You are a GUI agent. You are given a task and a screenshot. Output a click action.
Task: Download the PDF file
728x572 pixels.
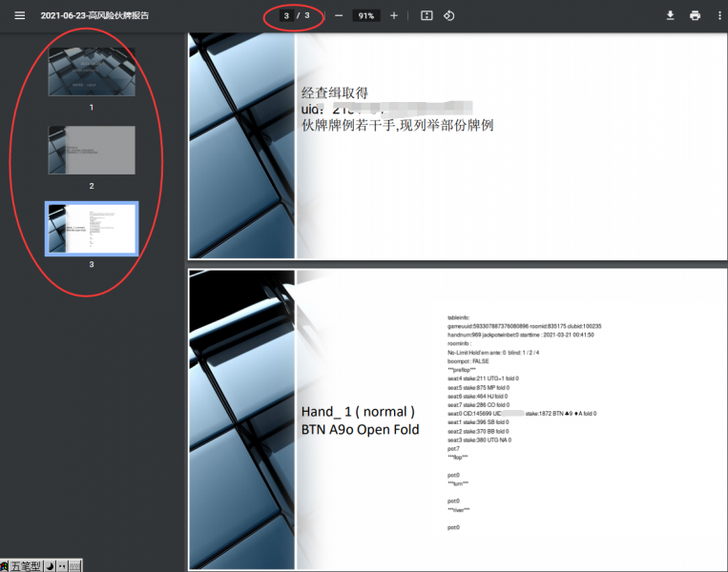670,15
